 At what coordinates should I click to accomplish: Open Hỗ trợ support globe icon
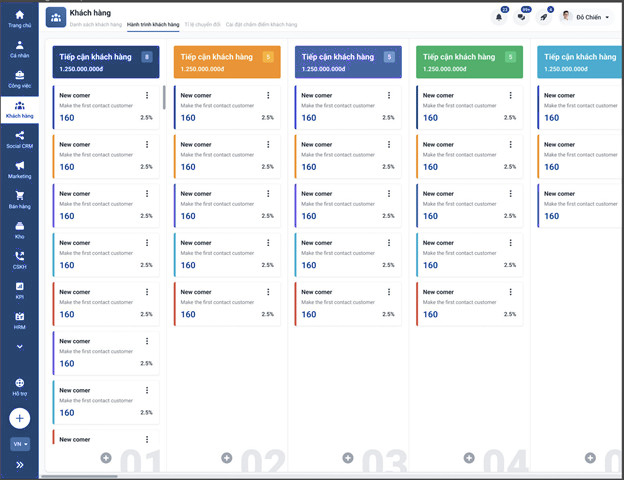pos(19,386)
